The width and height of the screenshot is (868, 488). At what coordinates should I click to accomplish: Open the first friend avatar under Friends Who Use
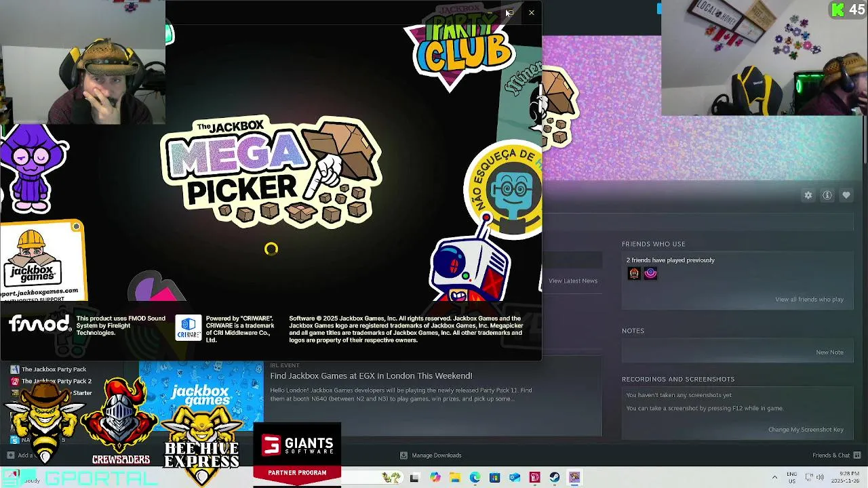(634, 273)
